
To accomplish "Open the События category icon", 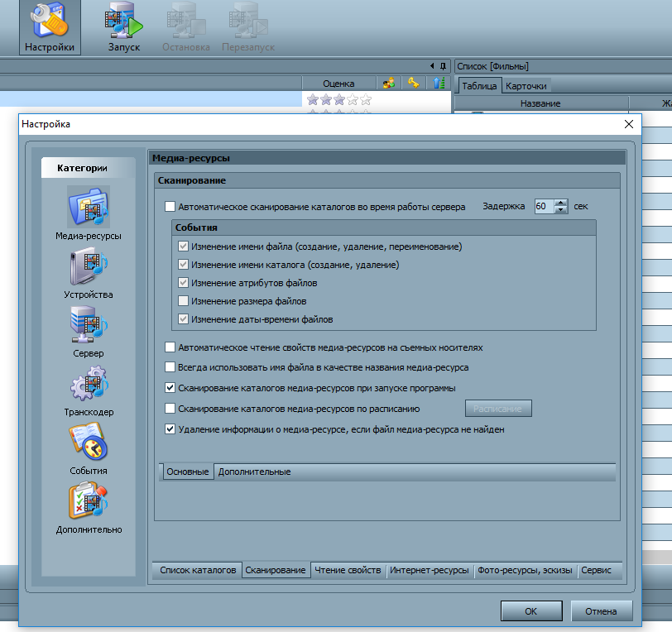I will click(88, 443).
